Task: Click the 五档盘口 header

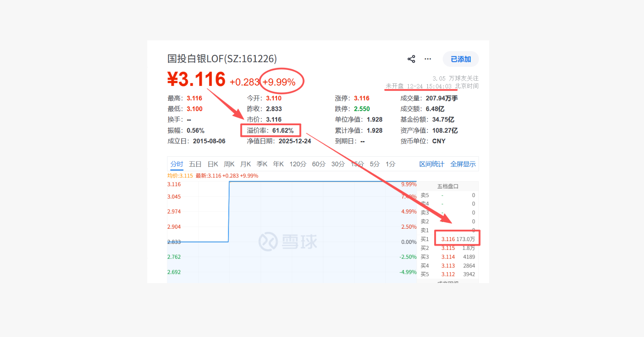Action: coord(448,186)
